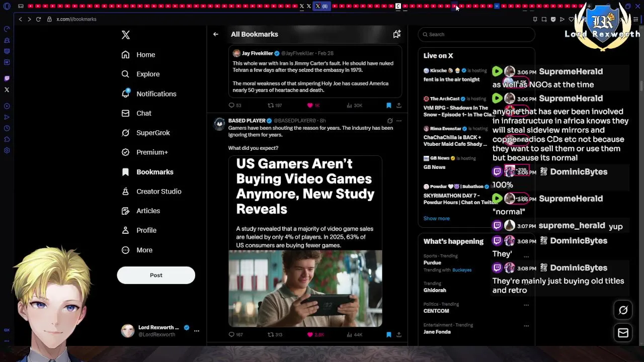644x362 pixels.
Task: Open X icon in browser sidebar
Action: click(7, 89)
